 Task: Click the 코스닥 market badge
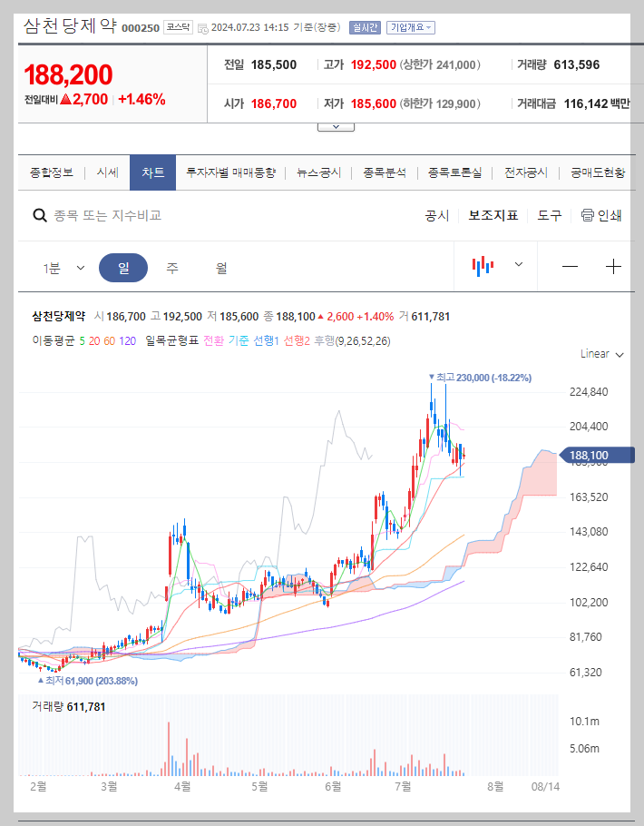pos(178,27)
